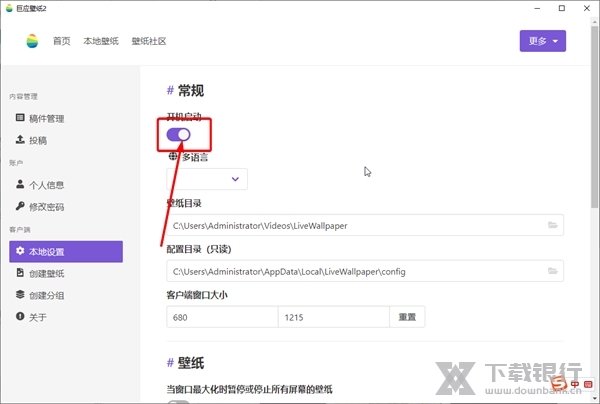Click the Sogou input method icon
Screen dimensions: 600x404
pyautogui.click(x=559, y=383)
